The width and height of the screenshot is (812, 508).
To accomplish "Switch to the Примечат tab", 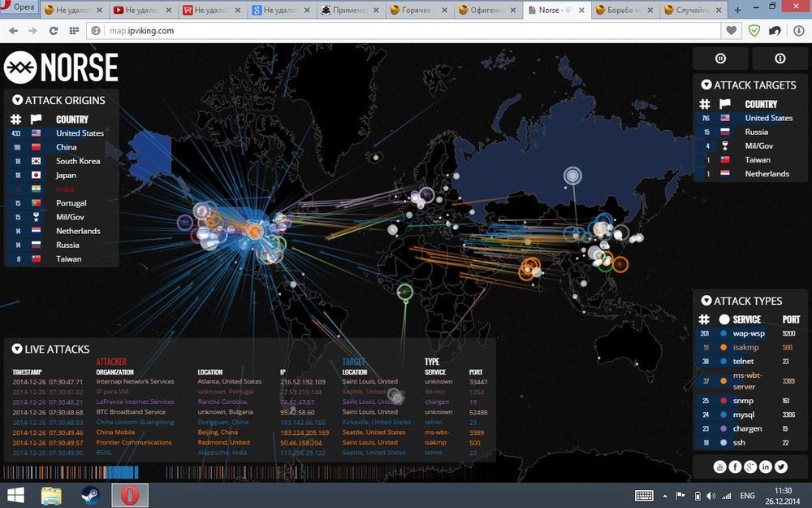I will point(351,10).
